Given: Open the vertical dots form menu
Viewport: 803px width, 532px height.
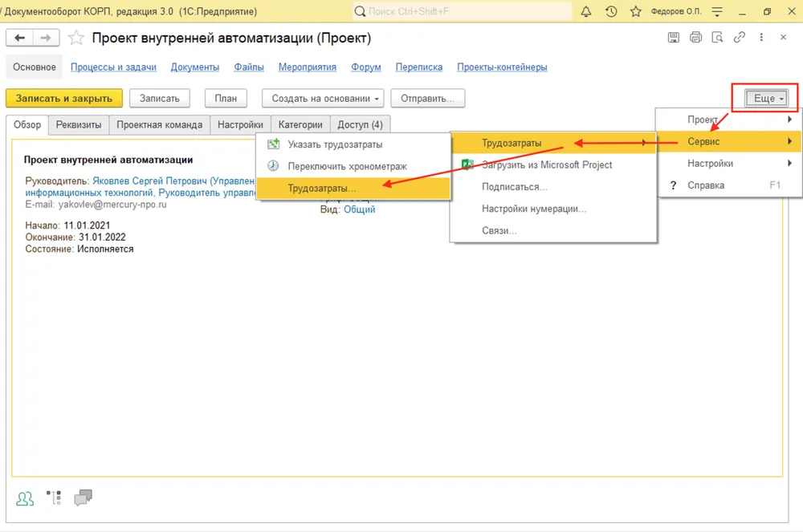Looking at the screenshot, I should pyautogui.click(x=761, y=38).
